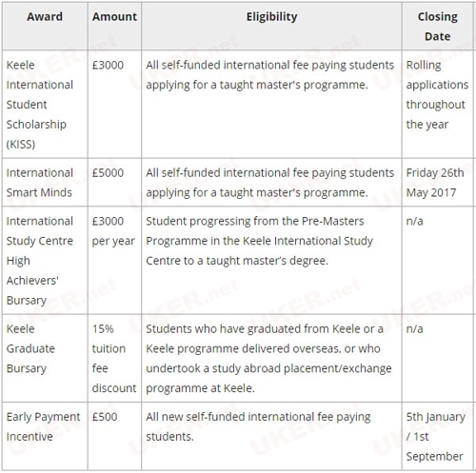
Task: Click the 5th January / 1st September date
Action: click(436, 437)
